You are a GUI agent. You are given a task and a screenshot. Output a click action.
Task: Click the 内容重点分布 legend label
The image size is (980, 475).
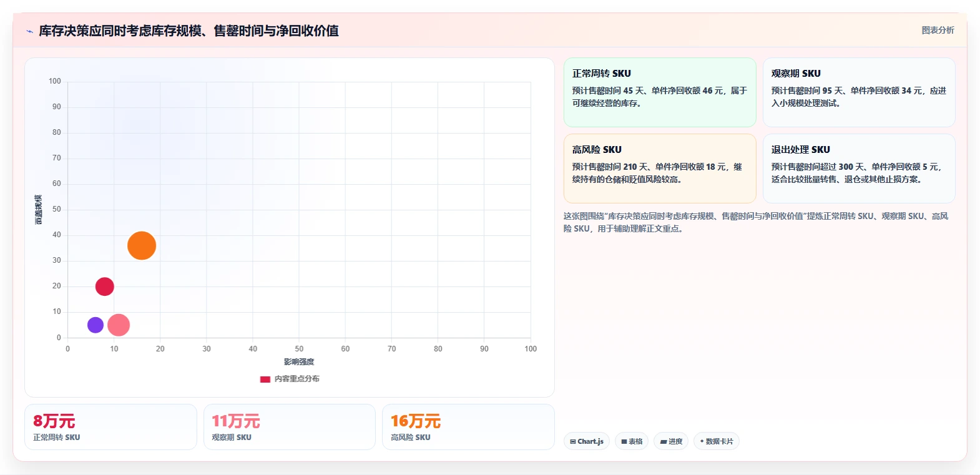(296, 379)
